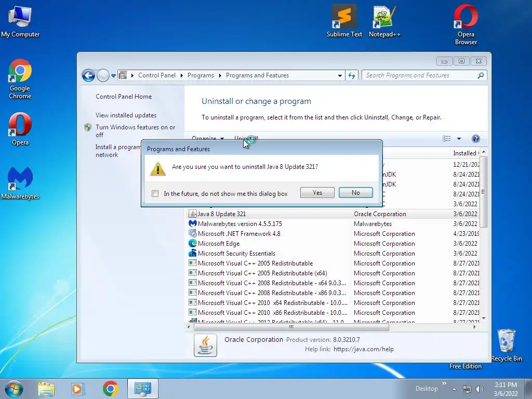Viewport: 532px width, 399px height.
Task: Open the Recycle Bin icon
Action: [506, 345]
